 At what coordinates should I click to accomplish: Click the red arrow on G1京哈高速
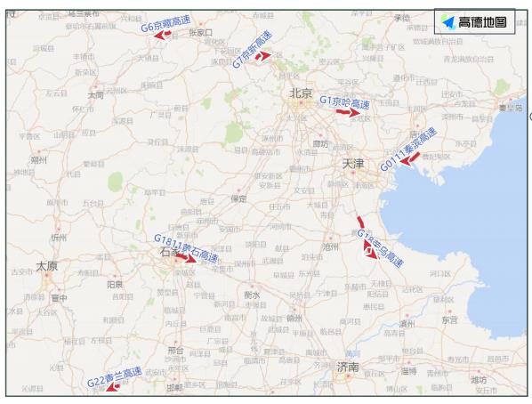pos(348,112)
